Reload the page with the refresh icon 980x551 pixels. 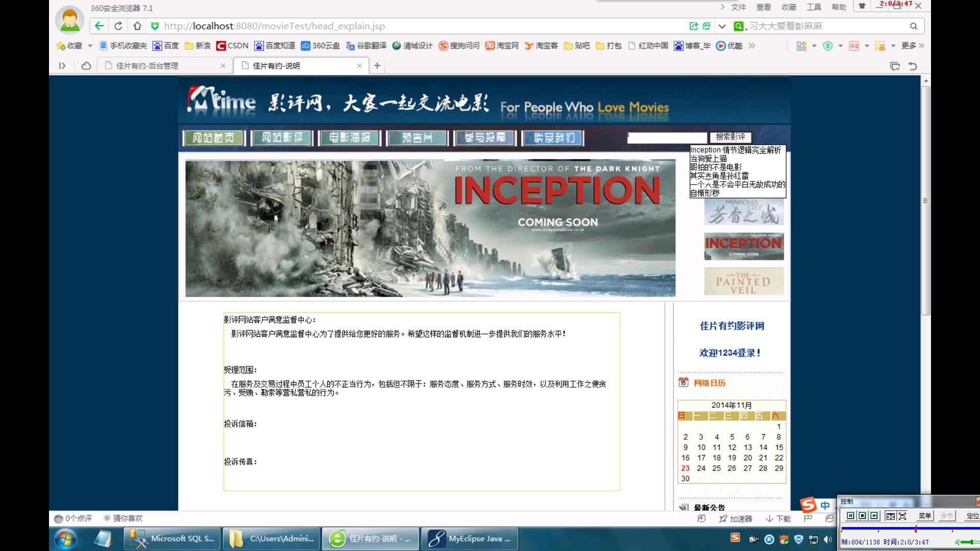pos(118,26)
